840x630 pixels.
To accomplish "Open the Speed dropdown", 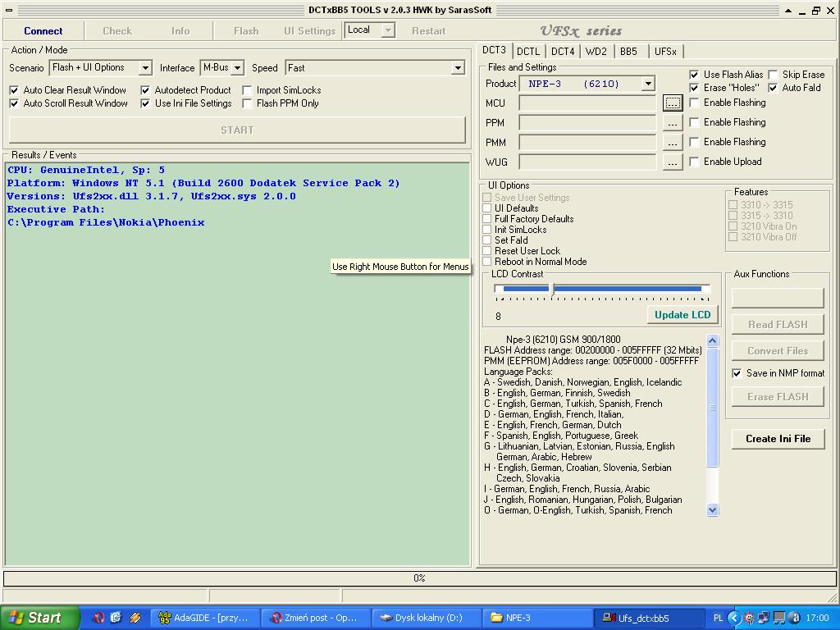I will [458, 68].
